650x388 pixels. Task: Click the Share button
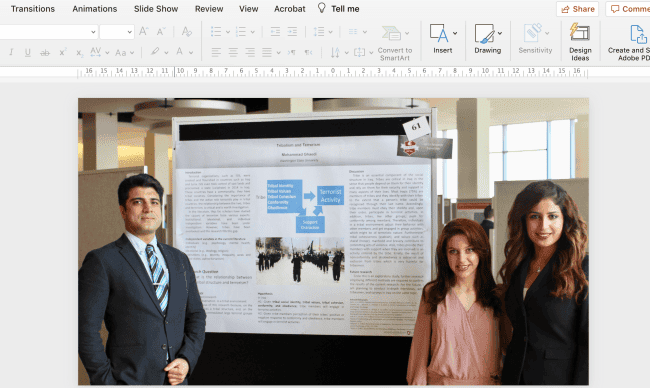coord(577,9)
